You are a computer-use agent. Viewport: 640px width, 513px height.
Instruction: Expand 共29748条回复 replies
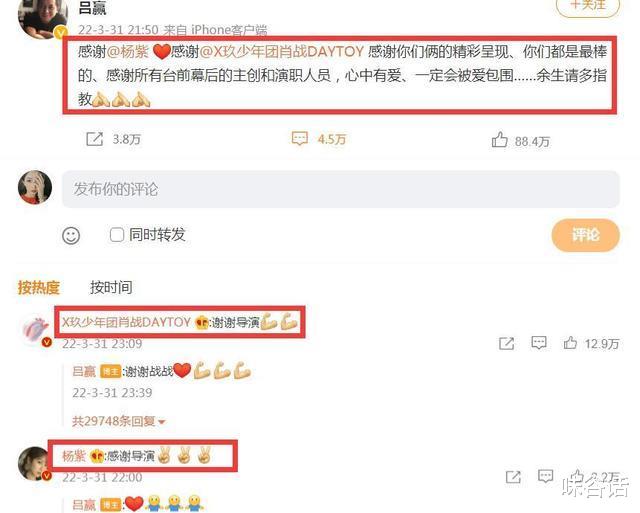tap(118, 421)
